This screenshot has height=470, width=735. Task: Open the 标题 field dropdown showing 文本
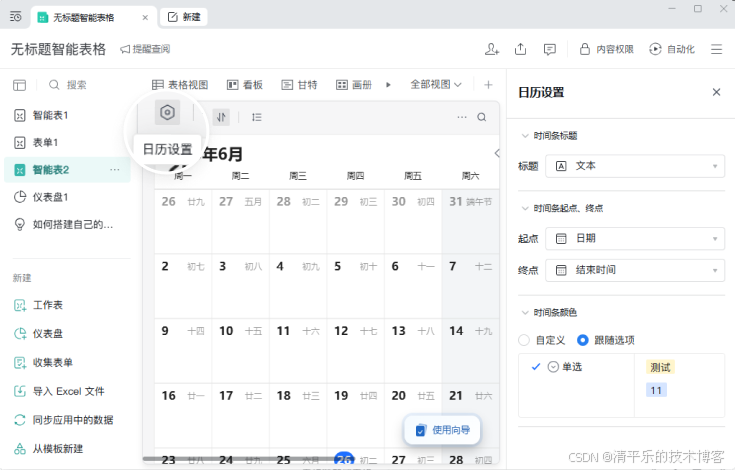[x=635, y=166]
